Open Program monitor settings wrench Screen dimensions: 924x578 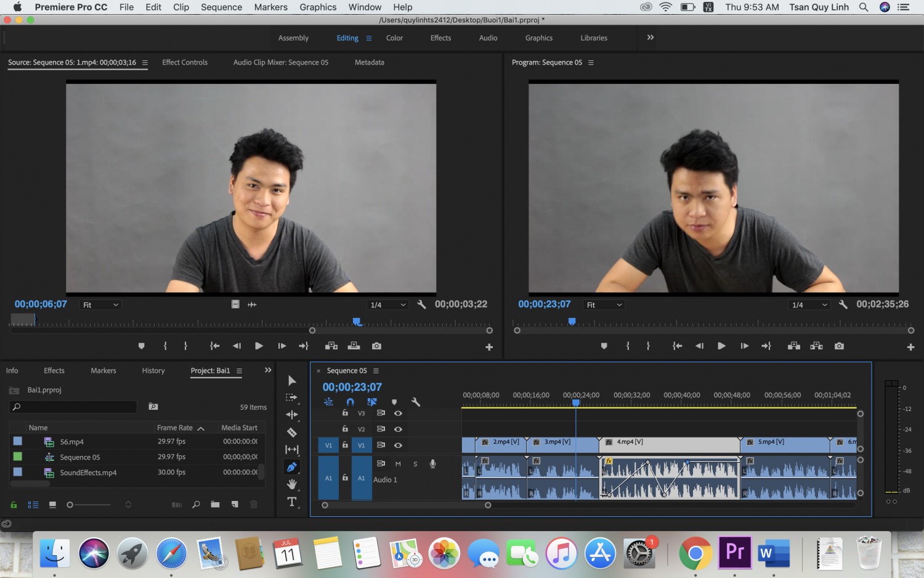843,304
